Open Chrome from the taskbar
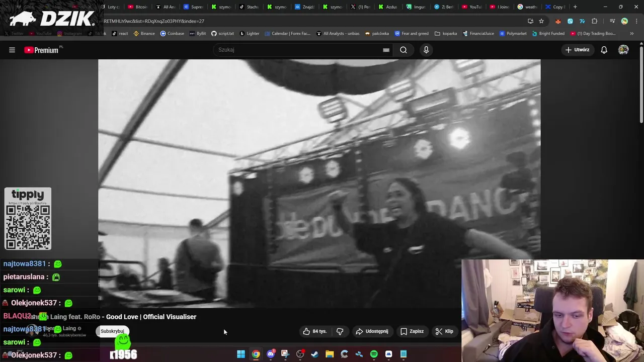Viewport: 644px width, 362px height. coord(256,354)
